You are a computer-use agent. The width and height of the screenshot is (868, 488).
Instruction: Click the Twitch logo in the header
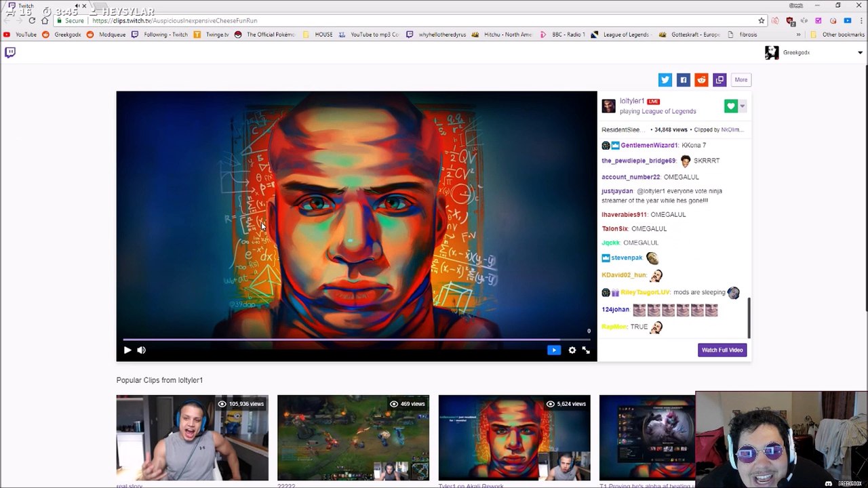(x=10, y=52)
